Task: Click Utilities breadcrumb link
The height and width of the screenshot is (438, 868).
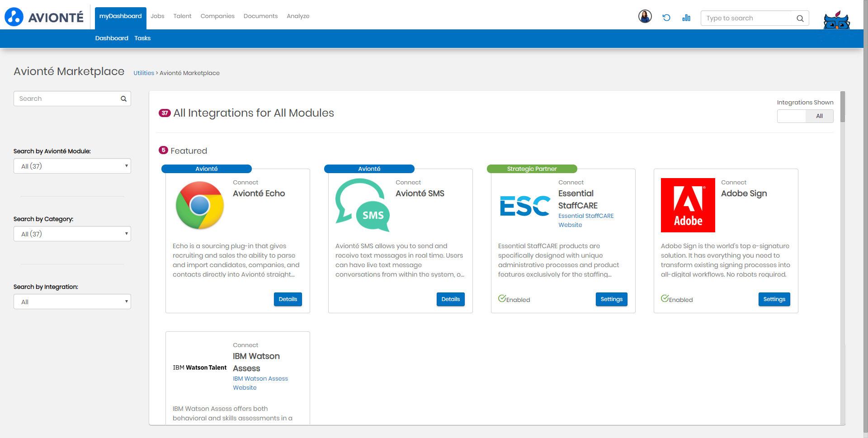Action: click(144, 73)
